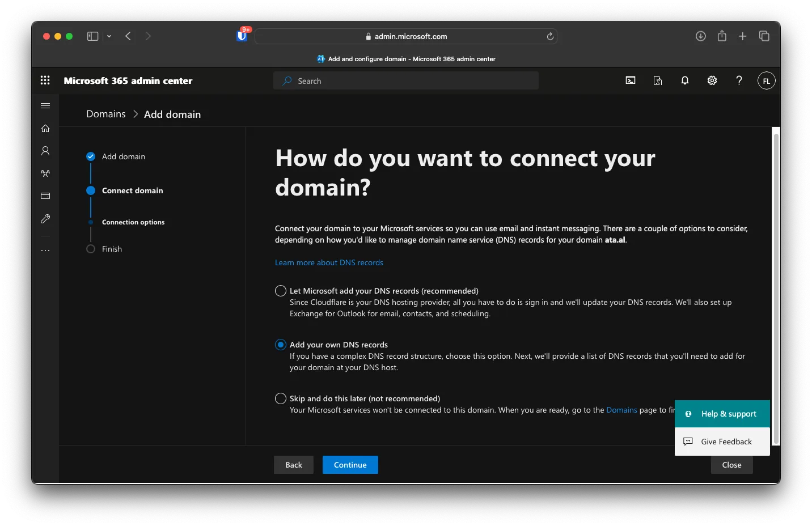Toggle Safari sidebar
This screenshot has height=526, width=812.
tap(92, 36)
